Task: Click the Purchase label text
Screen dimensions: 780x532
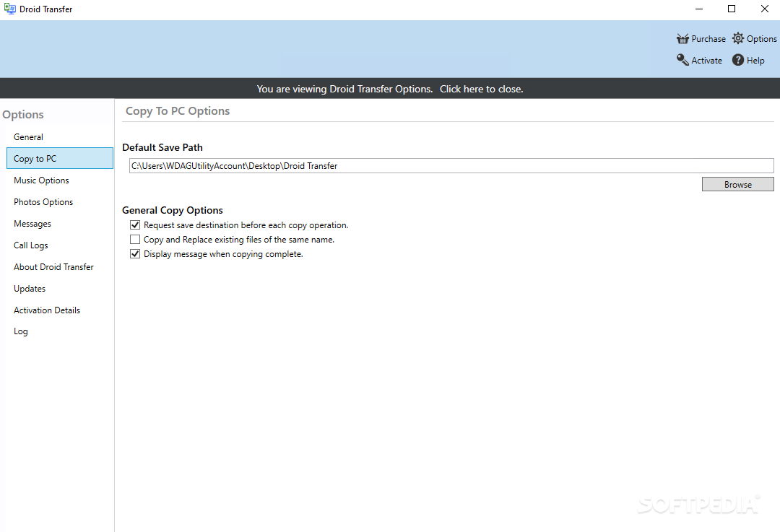Action: 708,39
